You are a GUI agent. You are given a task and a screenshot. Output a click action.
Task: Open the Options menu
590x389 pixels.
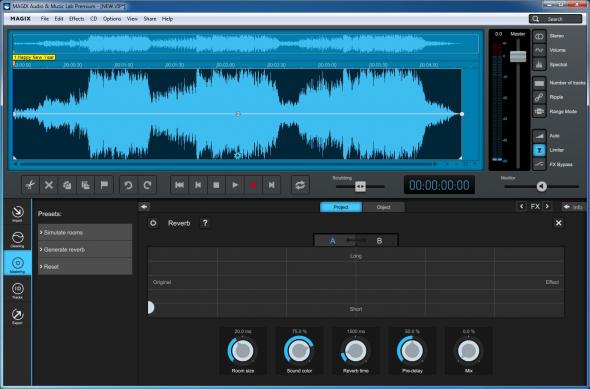click(x=112, y=19)
